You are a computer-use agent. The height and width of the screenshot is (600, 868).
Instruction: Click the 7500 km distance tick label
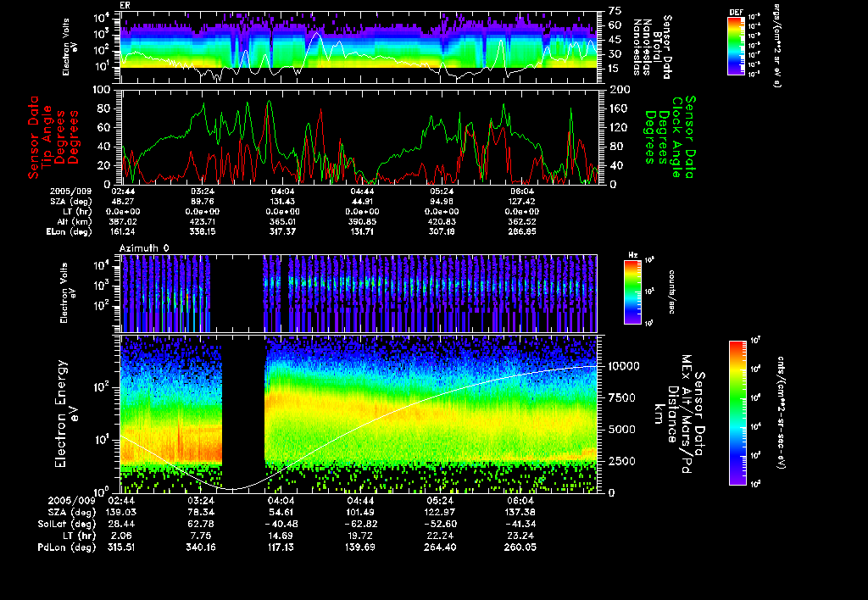622,397
